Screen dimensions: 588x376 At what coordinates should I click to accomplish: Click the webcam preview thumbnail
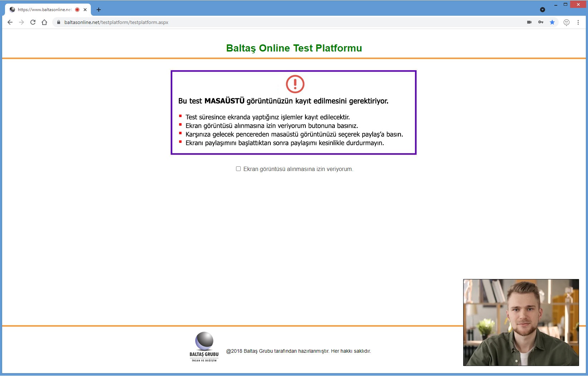click(x=521, y=322)
